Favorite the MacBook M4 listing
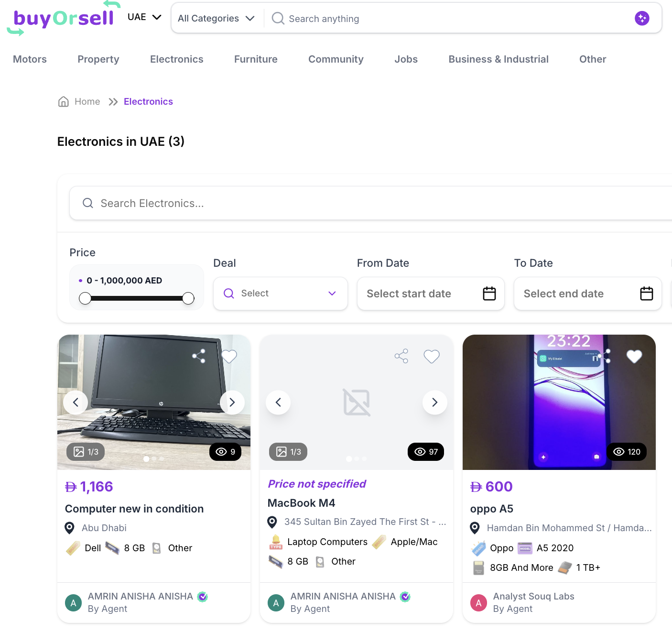Screen dimensions: 672x632 point(432,356)
